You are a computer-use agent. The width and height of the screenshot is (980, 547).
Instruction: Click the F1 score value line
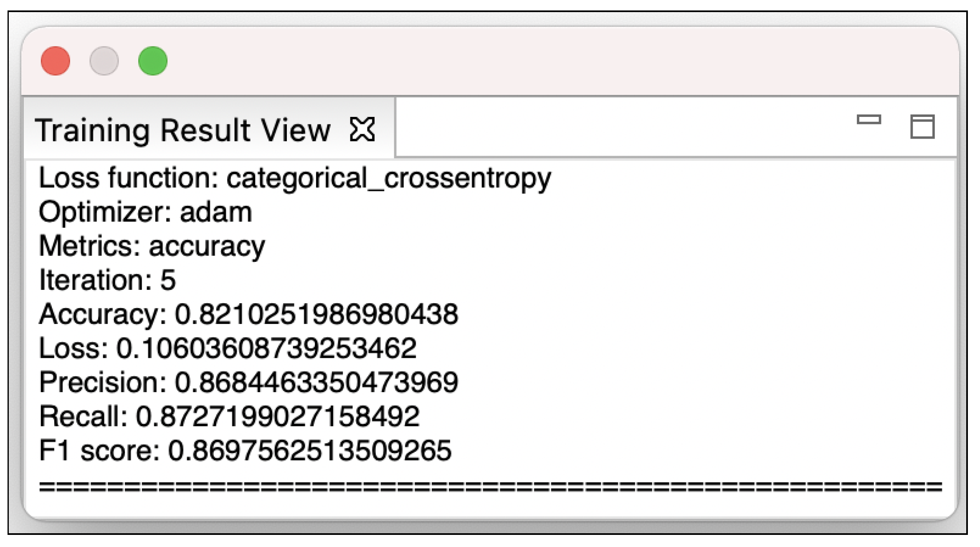coord(245,451)
